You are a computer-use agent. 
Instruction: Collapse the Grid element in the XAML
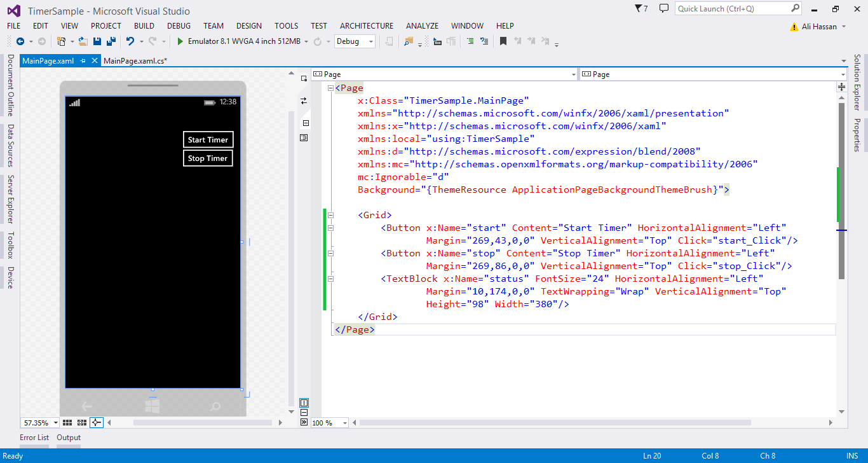point(330,215)
